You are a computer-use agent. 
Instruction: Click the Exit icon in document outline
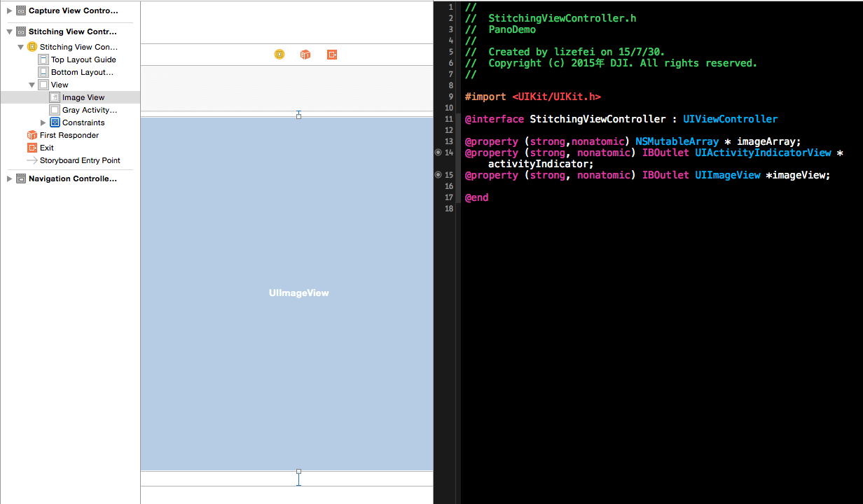(32, 148)
